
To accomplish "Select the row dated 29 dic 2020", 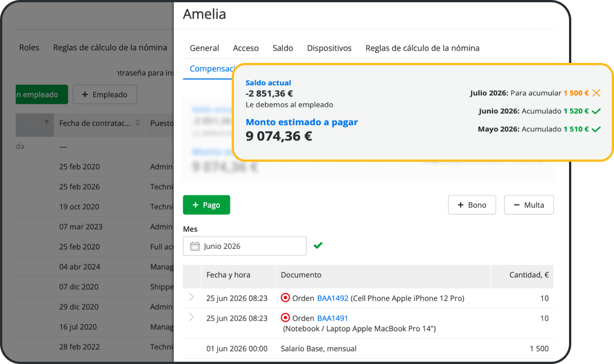I will [94, 307].
